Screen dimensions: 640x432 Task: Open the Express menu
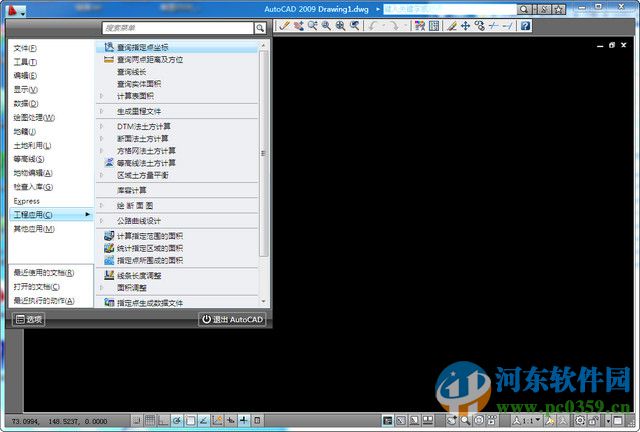[x=27, y=201]
